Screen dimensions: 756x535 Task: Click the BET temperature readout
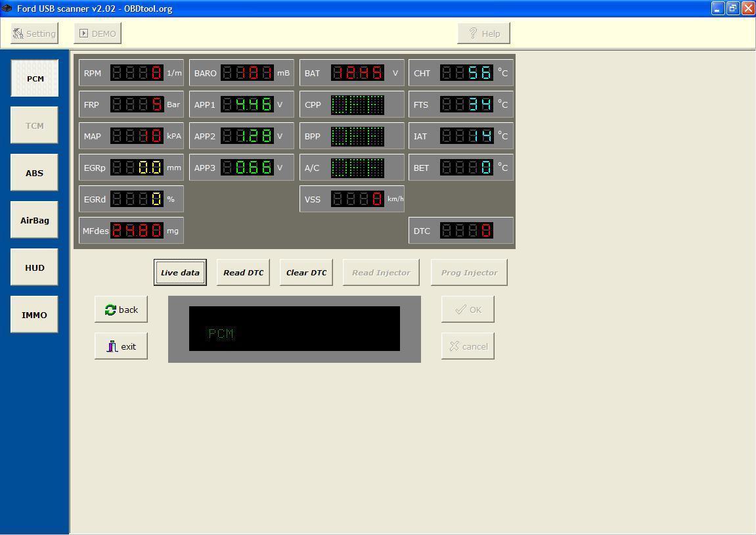coord(467,168)
